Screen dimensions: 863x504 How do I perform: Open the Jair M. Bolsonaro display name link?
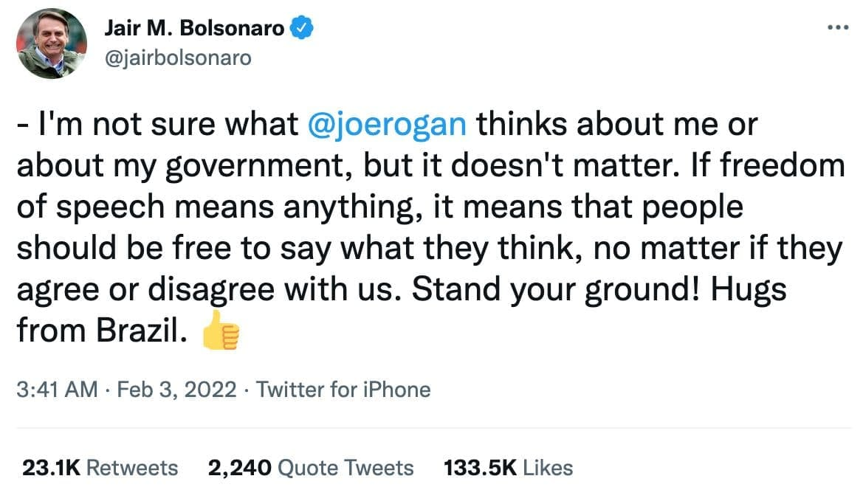pyautogui.click(x=194, y=29)
